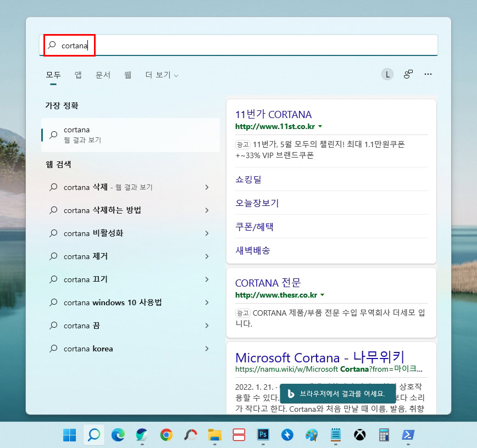This screenshot has height=448, width=477.
Task: Open the feedback icon near the user avatar
Action: 408,74
